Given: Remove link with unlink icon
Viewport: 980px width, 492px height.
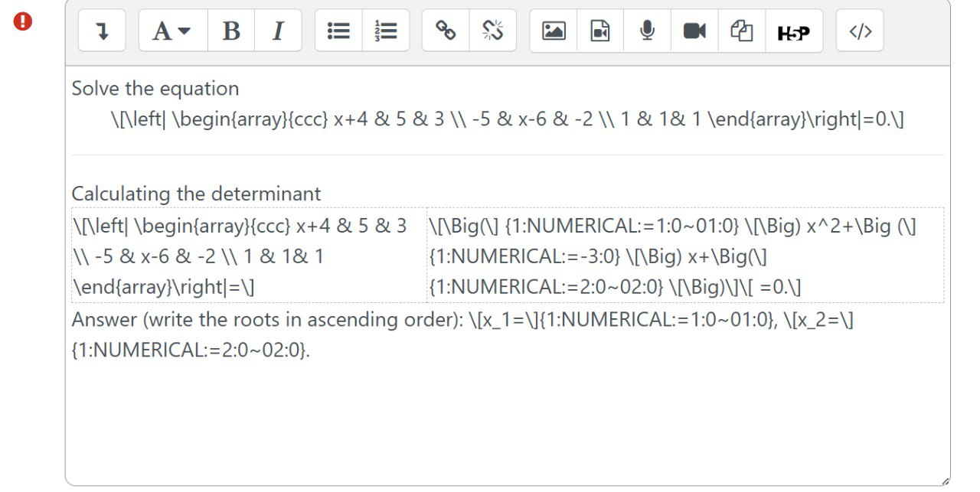Looking at the screenshot, I should point(493,31).
